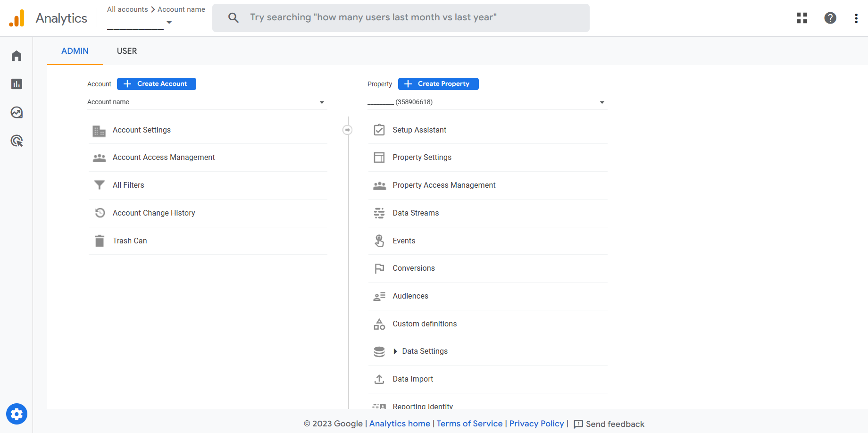Image resolution: width=868 pixels, height=433 pixels.
Task: Switch to the USER tab
Action: (x=127, y=51)
